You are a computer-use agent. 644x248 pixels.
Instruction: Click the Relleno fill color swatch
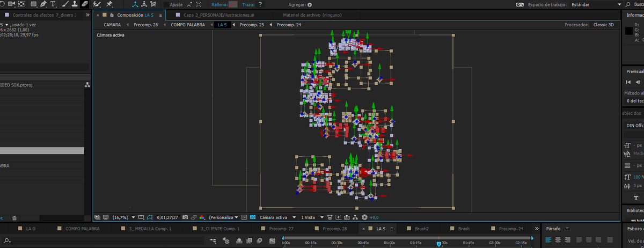[x=233, y=4]
